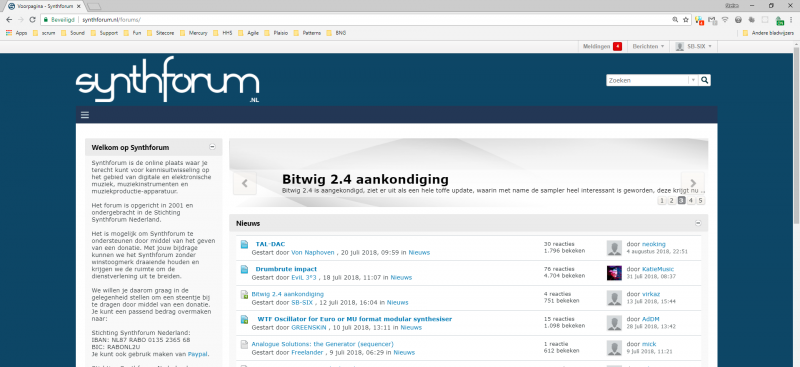
Task: Open the SB-SIX user dropdown
Action: tap(693, 46)
